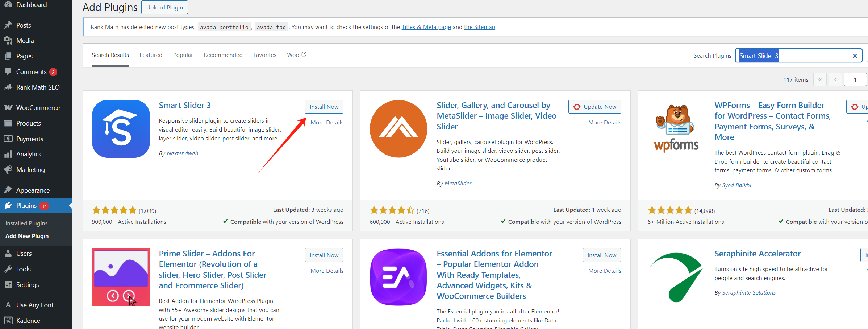
Task: Open Rank Math SEO in the sidebar
Action: pos(38,87)
